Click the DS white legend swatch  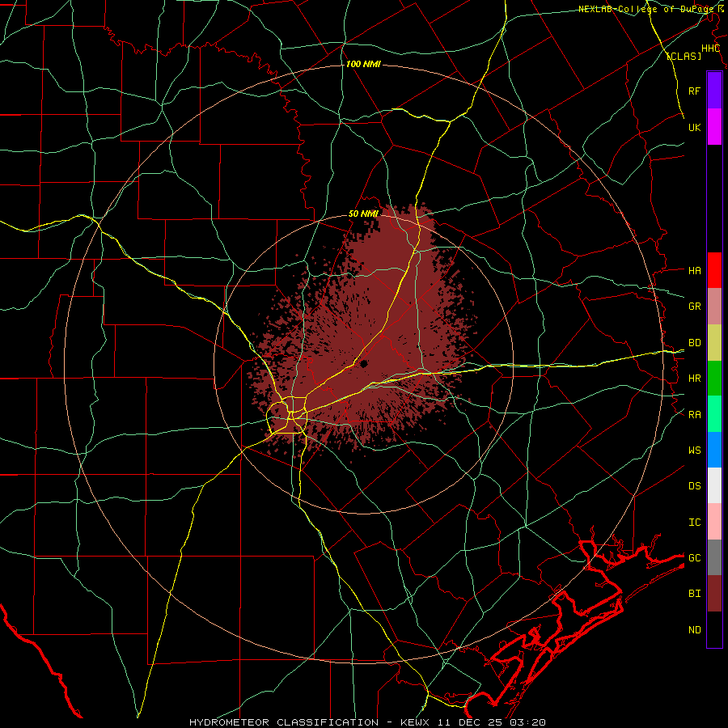pyautogui.click(x=714, y=485)
